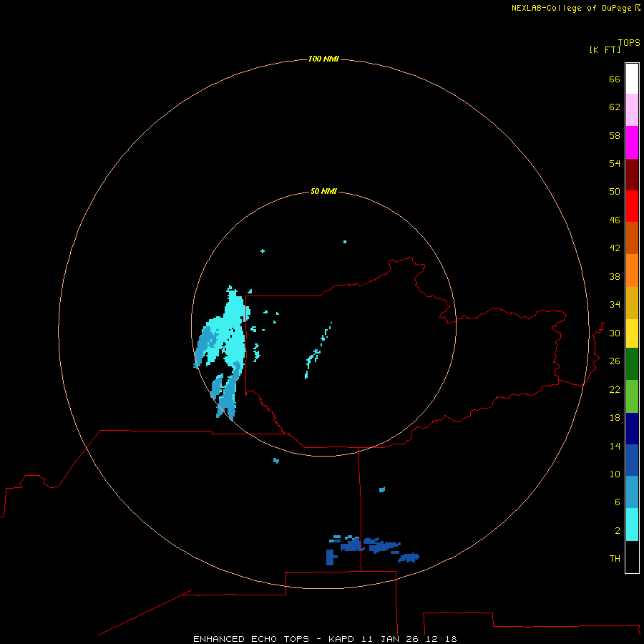The width and height of the screenshot is (644, 644).
Task: Click the black TH threshold swatch
Action: tap(632, 557)
